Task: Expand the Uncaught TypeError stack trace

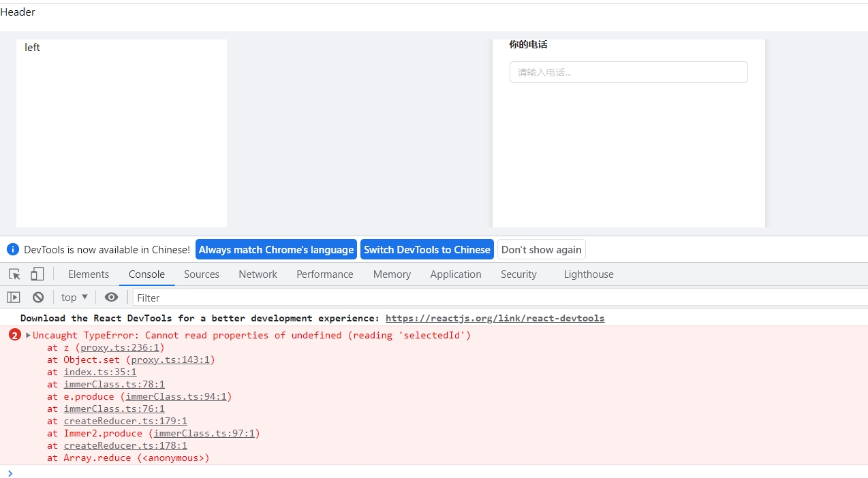Action: tap(28, 335)
